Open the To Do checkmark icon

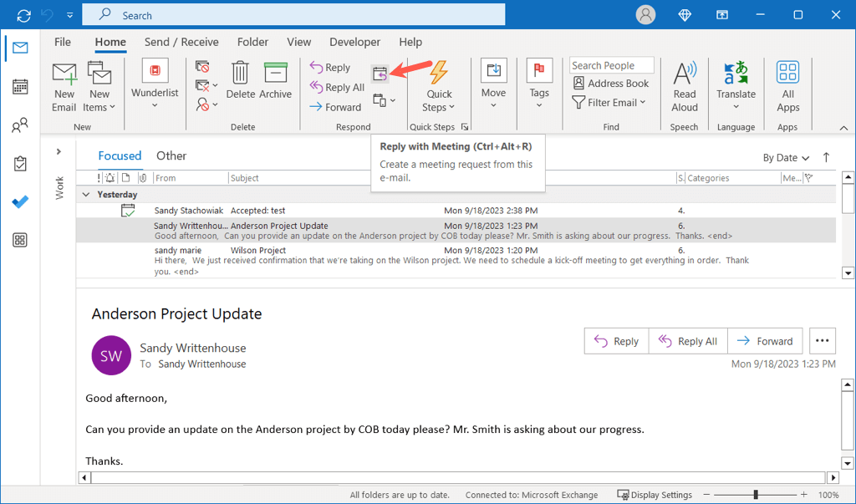[20, 202]
